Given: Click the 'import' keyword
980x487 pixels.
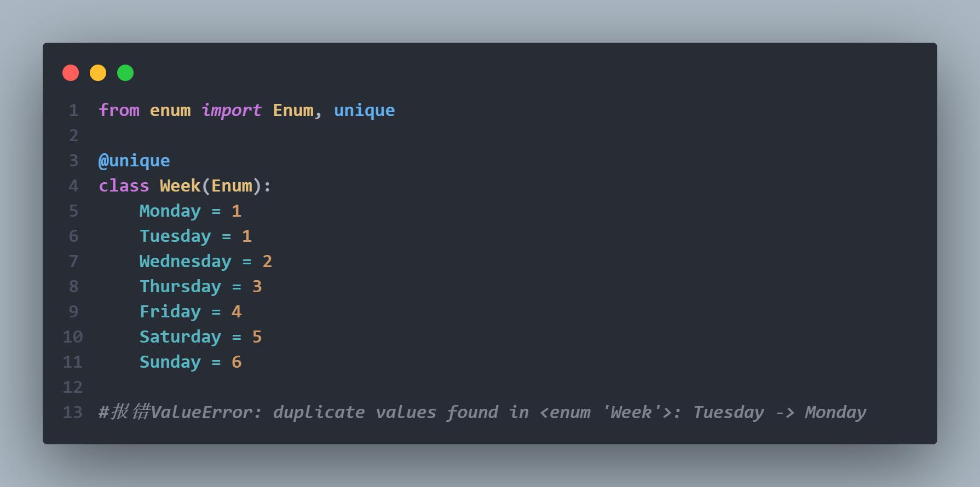Looking at the screenshot, I should pos(232,111).
